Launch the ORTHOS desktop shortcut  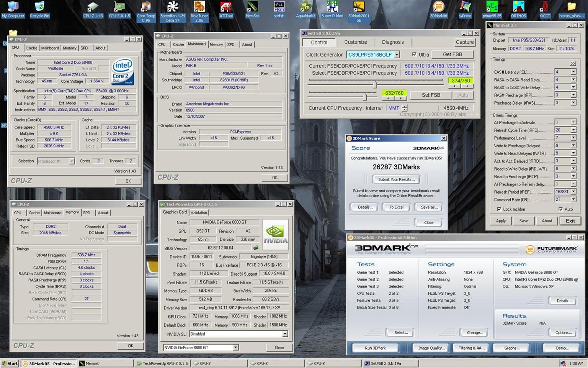coord(518,10)
